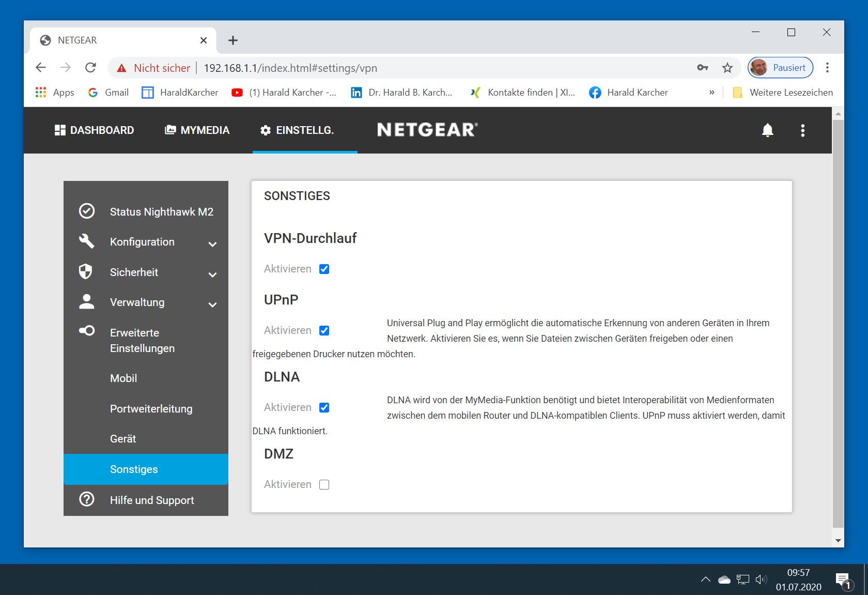Screen dimensions: 868x595
Task: Bookmark this page with the star icon
Action: click(x=727, y=68)
